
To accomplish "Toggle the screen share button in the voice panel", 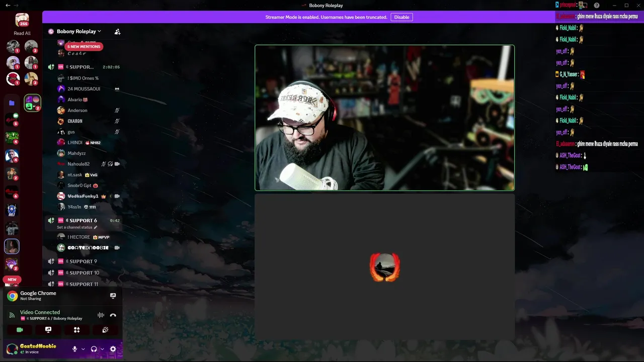I will (x=48, y=330).
